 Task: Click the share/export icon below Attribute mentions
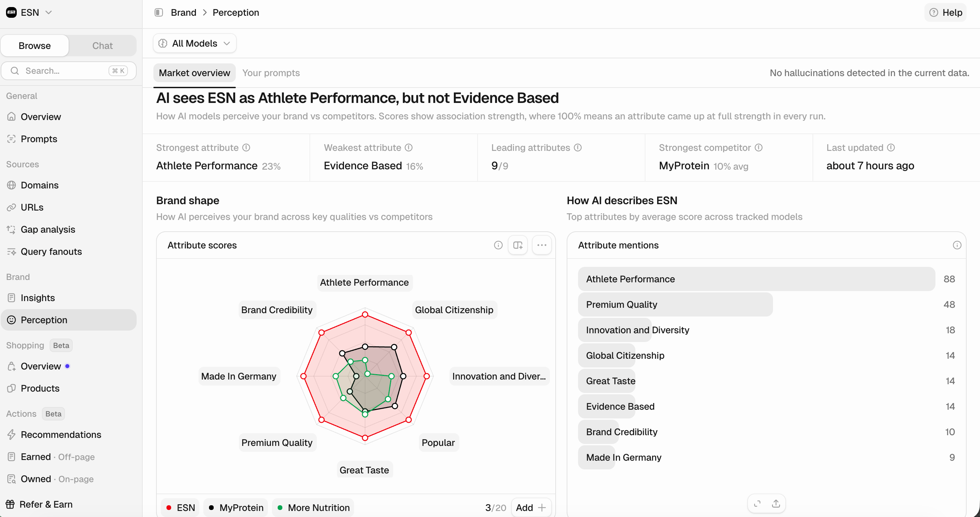click(x=776, y=503)
